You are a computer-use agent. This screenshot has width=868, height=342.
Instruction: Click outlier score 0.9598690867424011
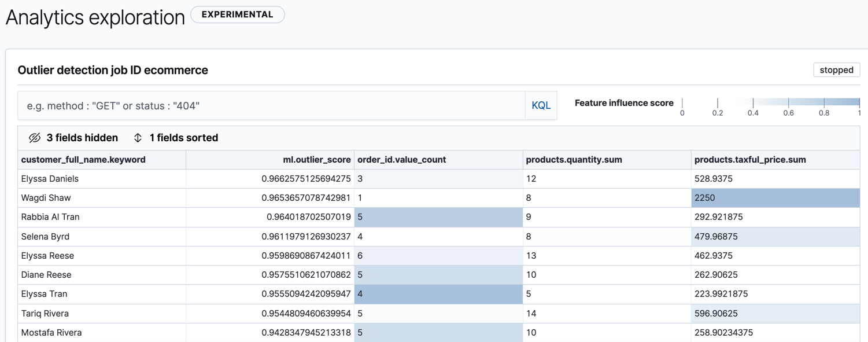270,256
